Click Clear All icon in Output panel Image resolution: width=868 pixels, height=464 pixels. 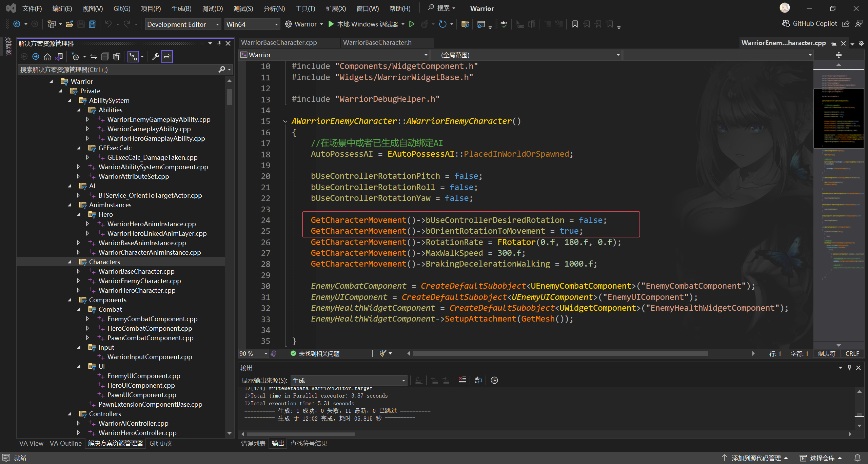pyautogui.click(x=462, y=380)
